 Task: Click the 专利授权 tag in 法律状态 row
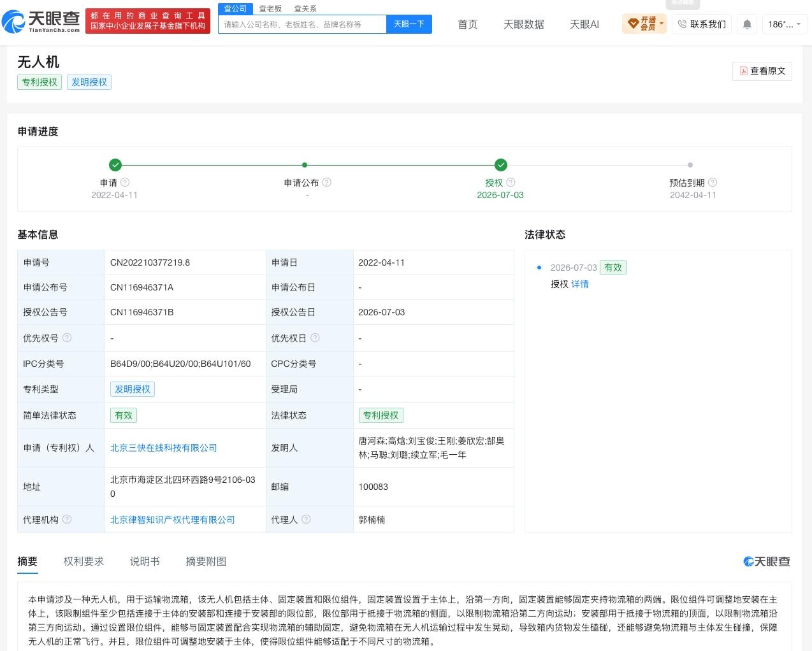point(381,415)
